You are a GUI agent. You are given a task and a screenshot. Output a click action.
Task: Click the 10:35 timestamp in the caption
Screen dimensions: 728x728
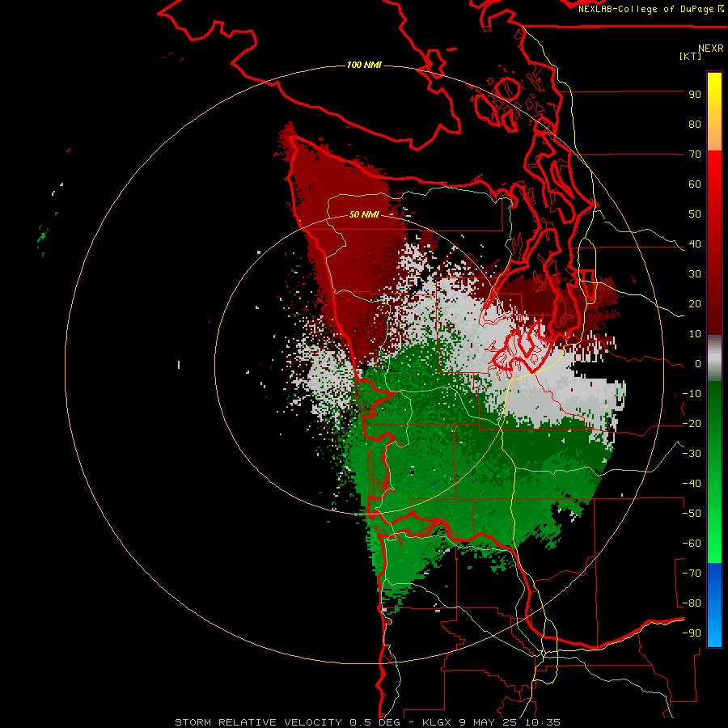click(x=543, y=722)
